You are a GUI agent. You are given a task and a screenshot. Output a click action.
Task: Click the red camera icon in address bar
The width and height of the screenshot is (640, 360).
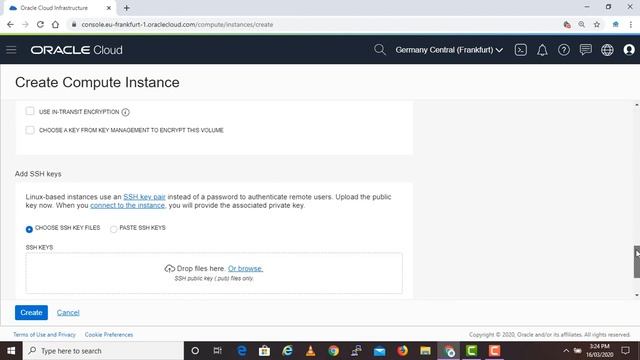(x=567, y=24)
